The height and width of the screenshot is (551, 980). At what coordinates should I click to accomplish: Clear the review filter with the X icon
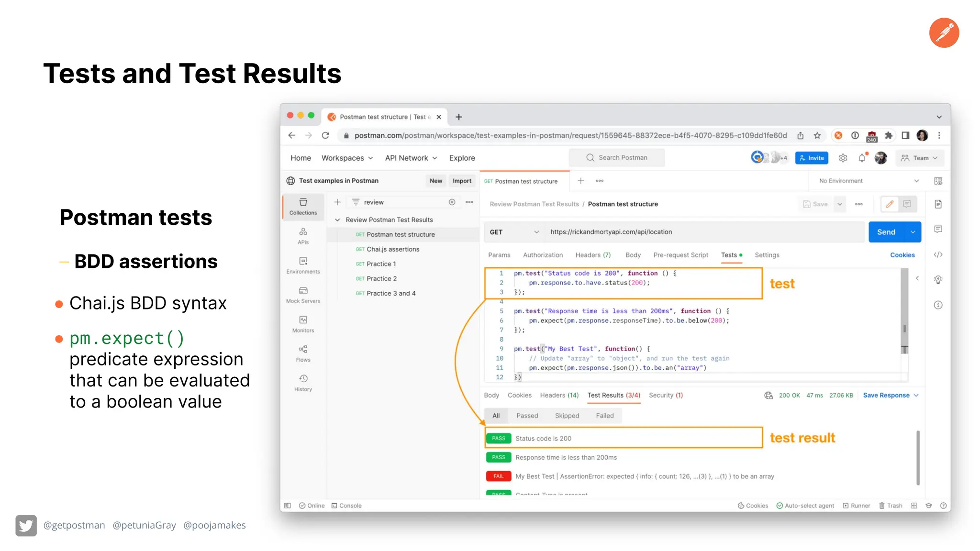[452, 202]
